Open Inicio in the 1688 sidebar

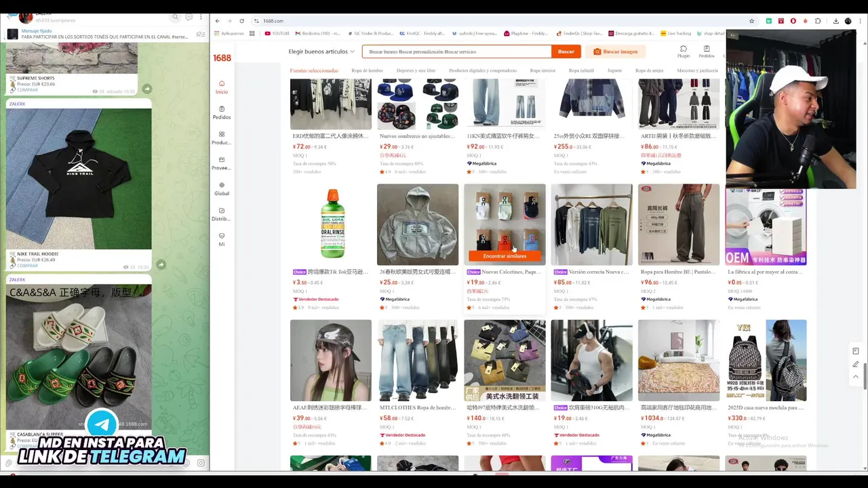click(x=222, y=87)
